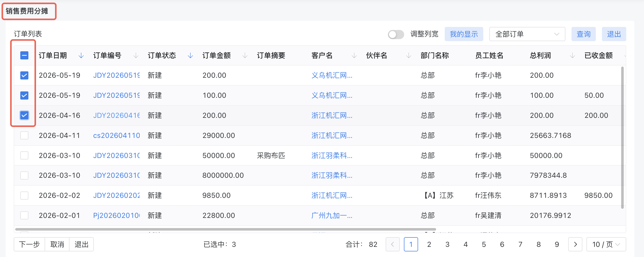Image resolution: width=644 pixels, height=257 pixels.
Task: Select current page 1
Action: point(411,244)
